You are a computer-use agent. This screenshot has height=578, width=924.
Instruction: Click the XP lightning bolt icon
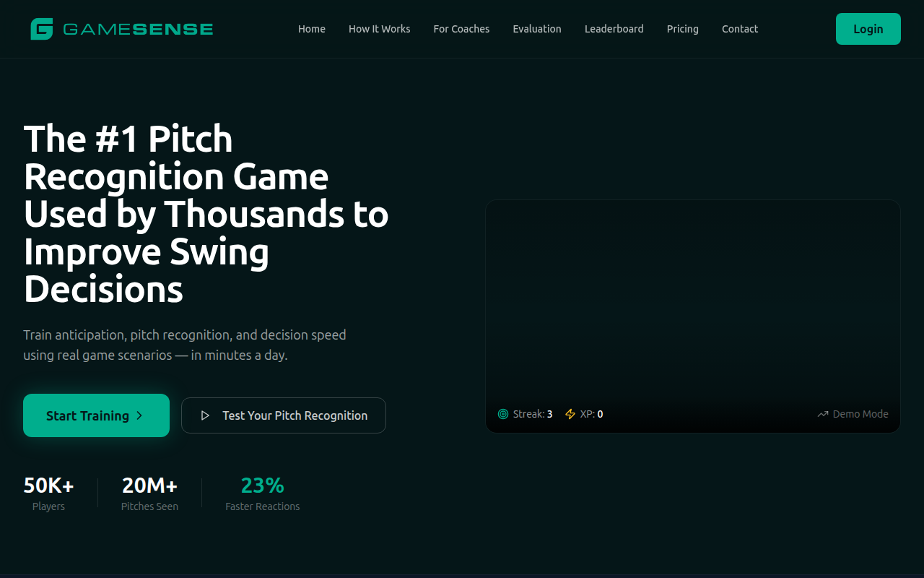point(570,414)
